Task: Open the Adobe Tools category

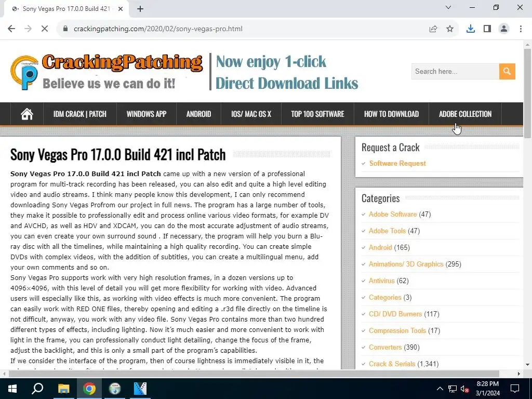Action: coord(387,231)
